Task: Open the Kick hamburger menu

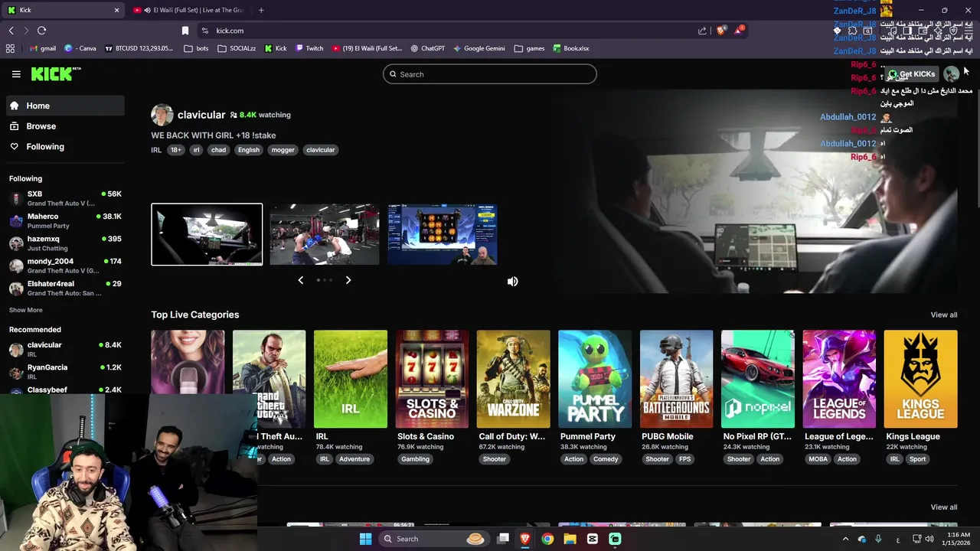Action: 16,74
